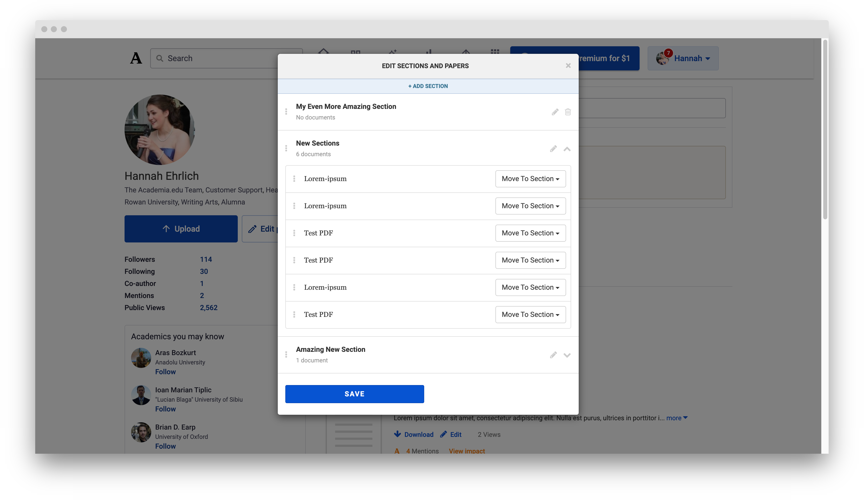
Task: Open Move To Section for the second Lorem-ipsum
Action: point(530,206)
